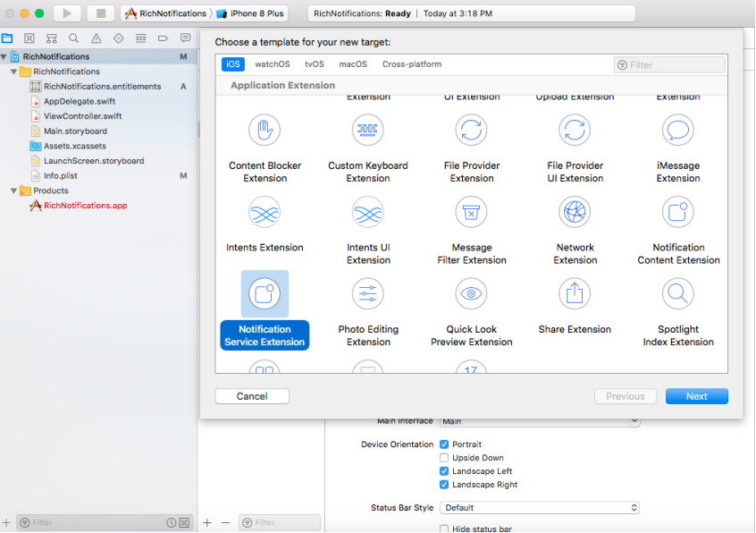Open the Report navigator speech-bubble icon
The image size is (756, 533).
click(x=185, y=38)
